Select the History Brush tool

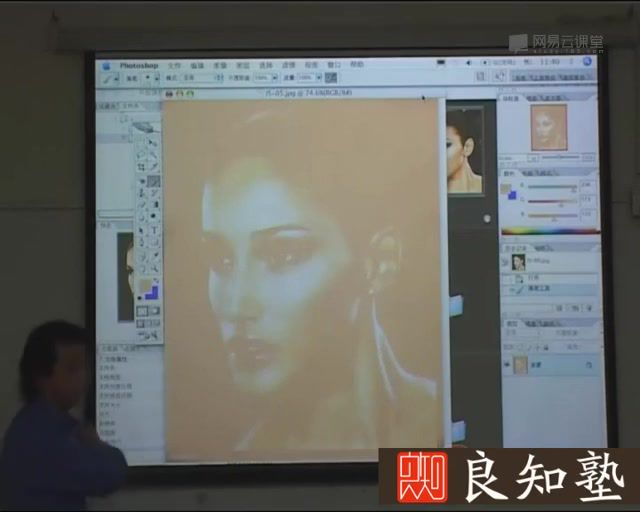click(153, 192)
